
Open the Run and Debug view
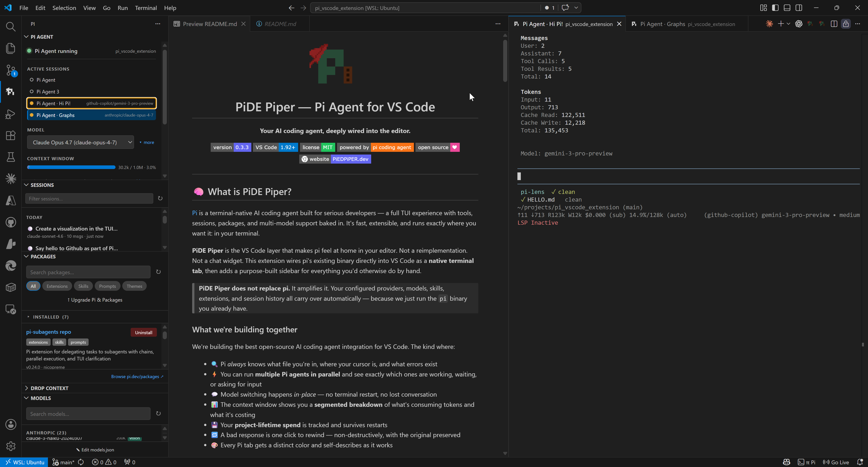(11, 114)
